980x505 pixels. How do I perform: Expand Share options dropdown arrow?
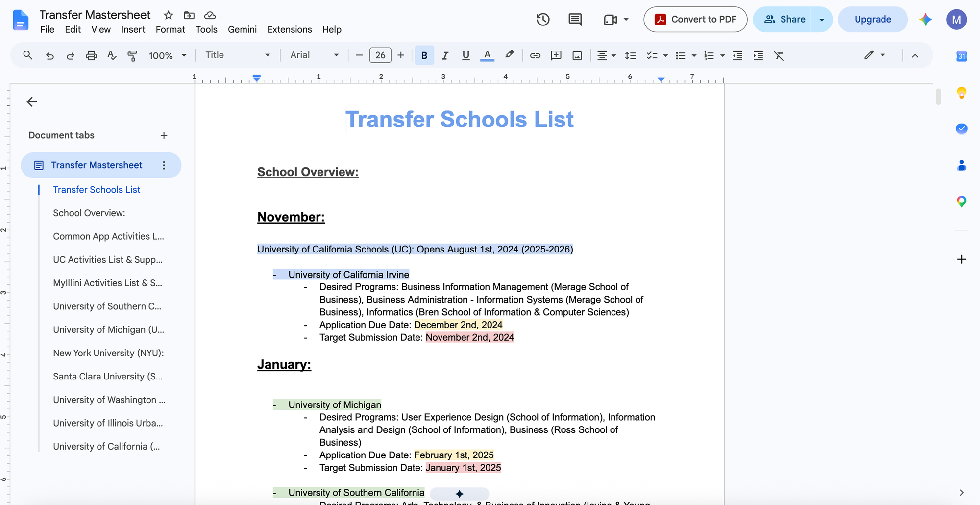822,20
